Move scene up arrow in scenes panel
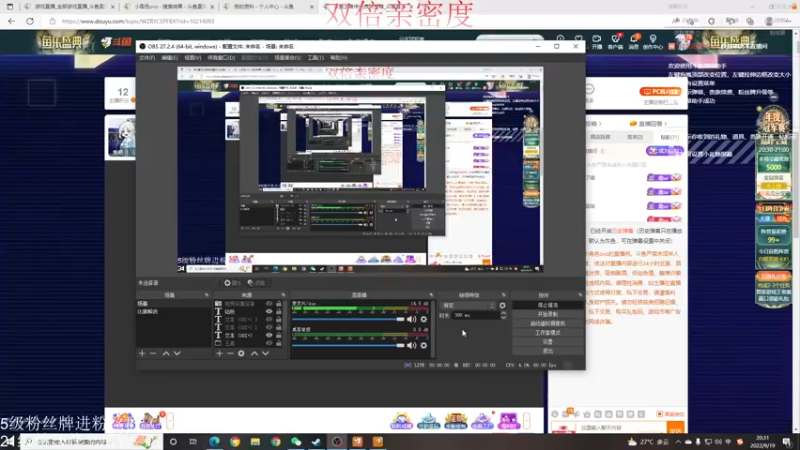 pyautogui.click(x=166, y=353)
